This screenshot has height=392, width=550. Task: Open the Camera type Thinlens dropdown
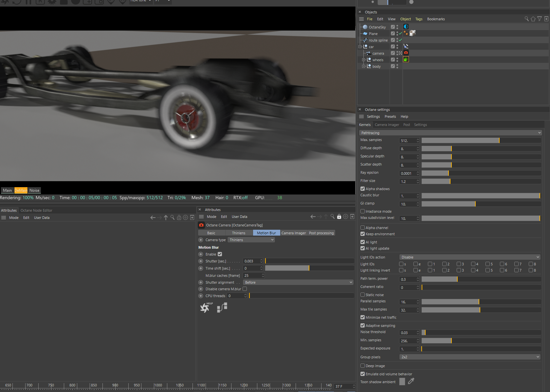click(251, 240)
